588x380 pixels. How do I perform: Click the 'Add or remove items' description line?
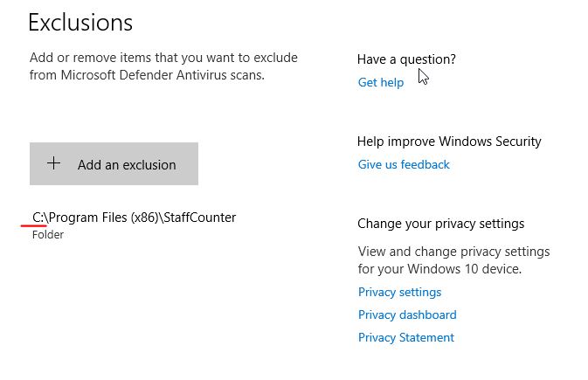coord(163,58)
